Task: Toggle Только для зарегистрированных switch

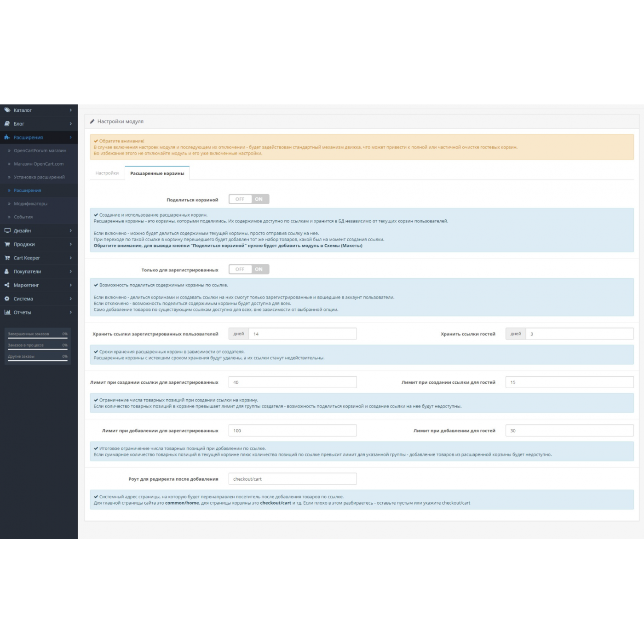Action: (x=249, y=270)
